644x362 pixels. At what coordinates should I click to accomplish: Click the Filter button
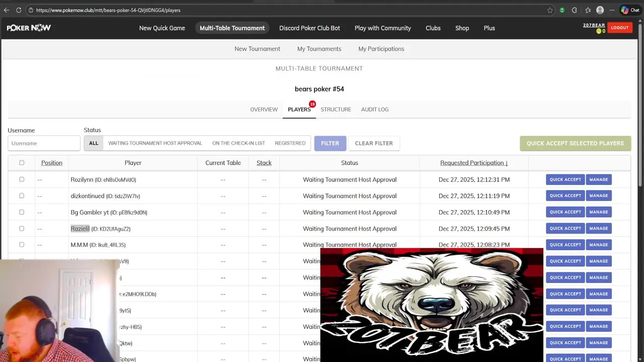[x=330, y=143]
